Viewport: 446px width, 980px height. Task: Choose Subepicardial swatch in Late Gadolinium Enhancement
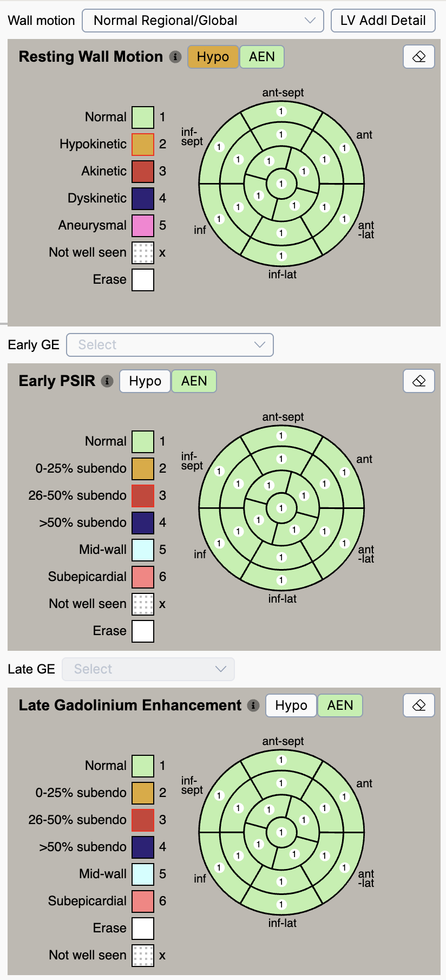coord(143,901)
